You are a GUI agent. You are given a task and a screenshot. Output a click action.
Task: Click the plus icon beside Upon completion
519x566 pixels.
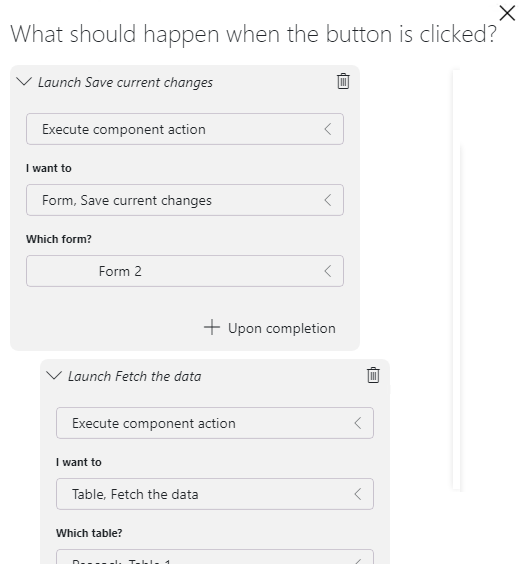(x=212, y=327)
